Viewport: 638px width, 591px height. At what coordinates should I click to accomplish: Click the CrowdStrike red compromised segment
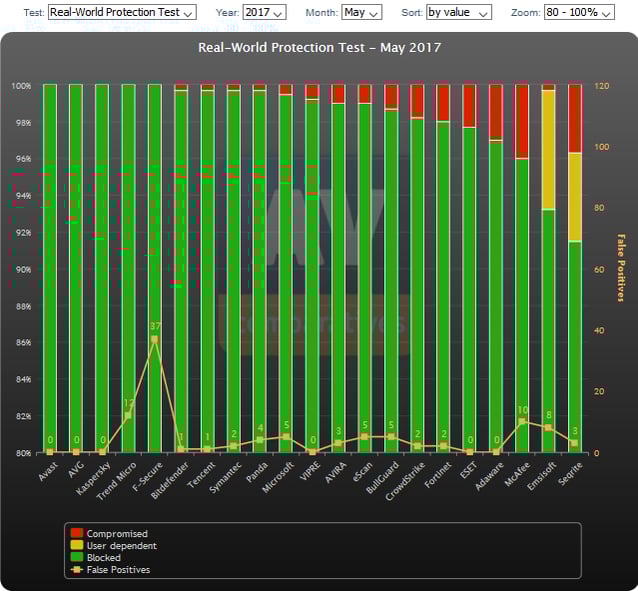pos(417,99)
